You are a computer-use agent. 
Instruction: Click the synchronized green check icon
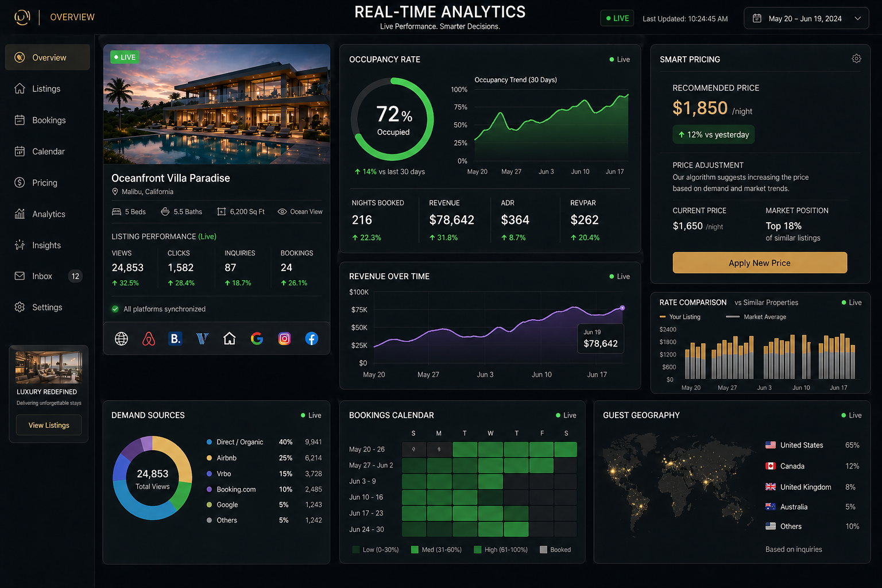pyautogui.click(x=115, y=309)
